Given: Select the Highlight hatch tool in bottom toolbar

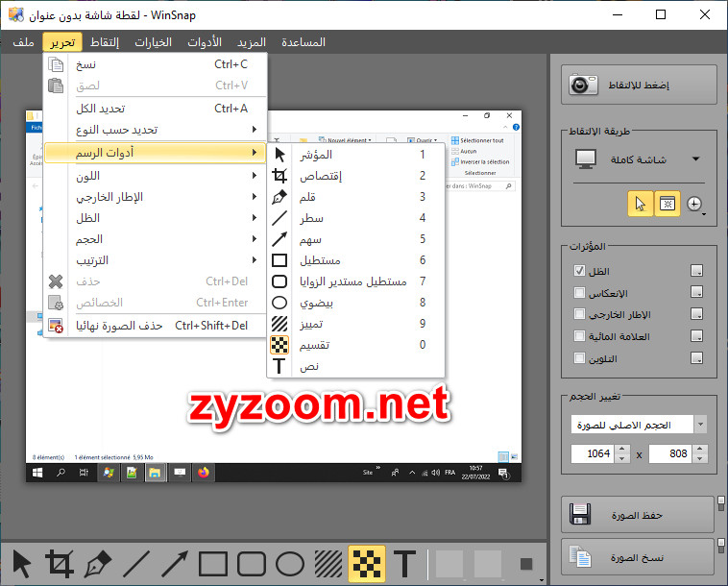Looking at the screenshot, I should pyautogui.click(x=328, y=564).
